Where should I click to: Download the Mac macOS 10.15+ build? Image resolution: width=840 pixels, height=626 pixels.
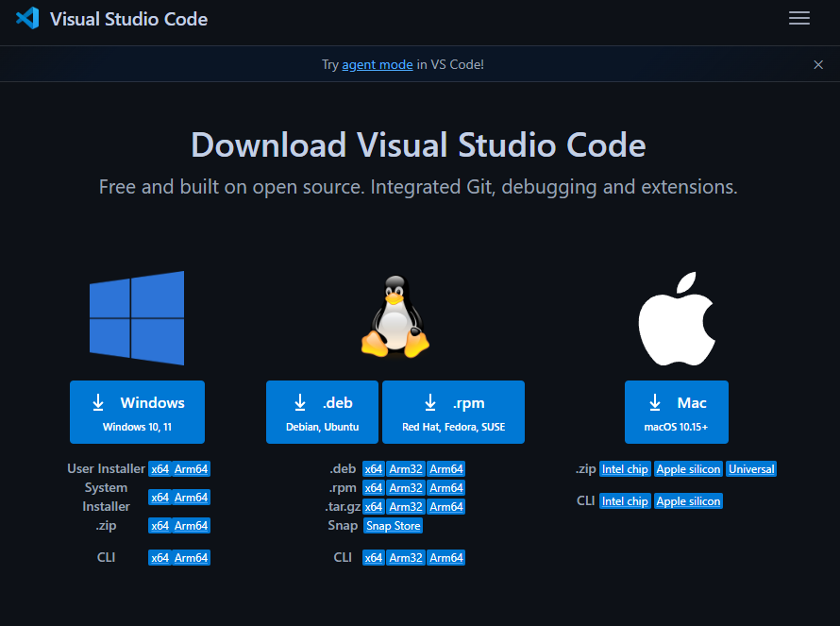pyautogui.click(x=676, y=413)
